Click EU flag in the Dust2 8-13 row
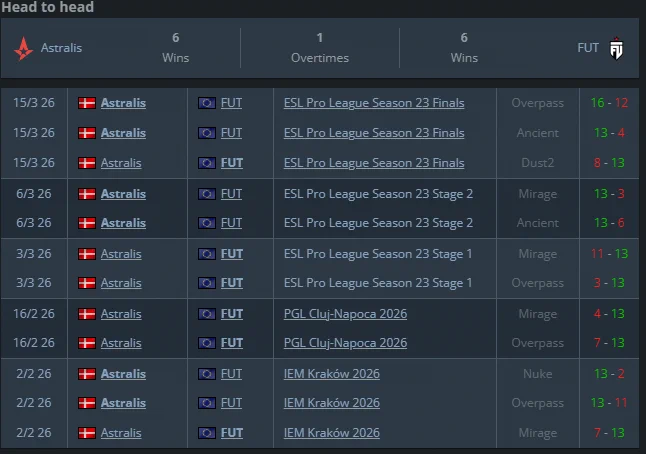This screenshot has height=454, width=646. (x=207, y=163)
